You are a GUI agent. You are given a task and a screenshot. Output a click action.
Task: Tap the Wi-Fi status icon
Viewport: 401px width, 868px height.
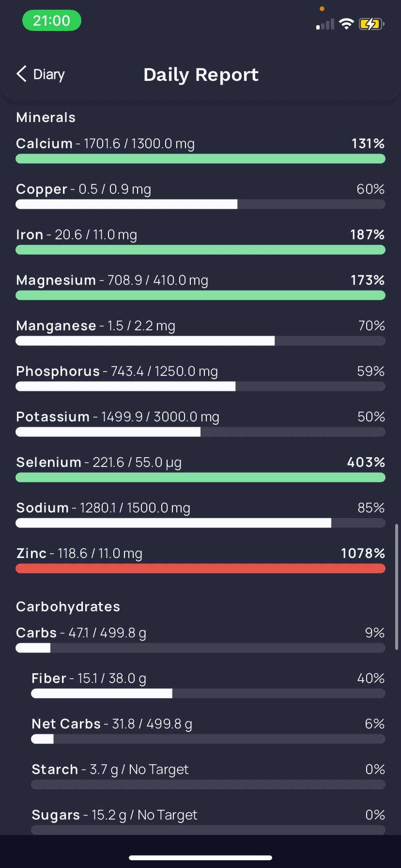point(346,24)
